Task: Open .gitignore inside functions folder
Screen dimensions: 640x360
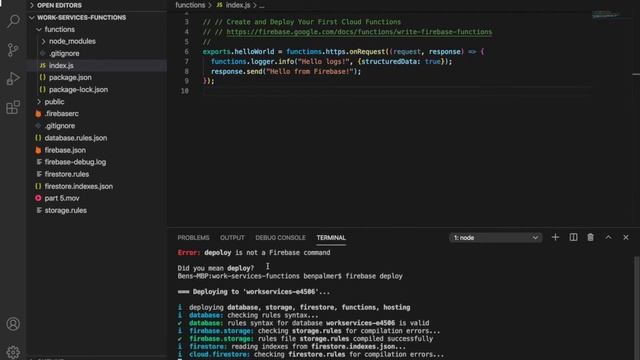Action: coord(64,53)
